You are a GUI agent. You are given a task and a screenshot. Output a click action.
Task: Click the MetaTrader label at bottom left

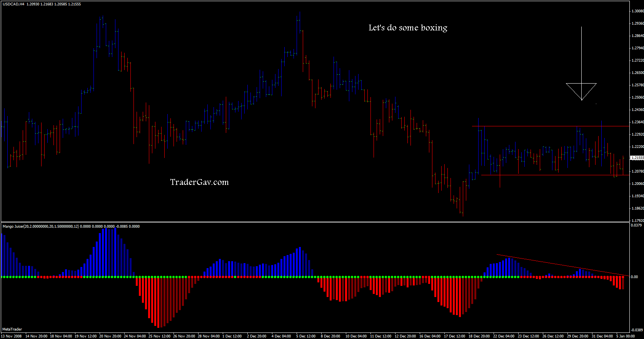[12, 329]
